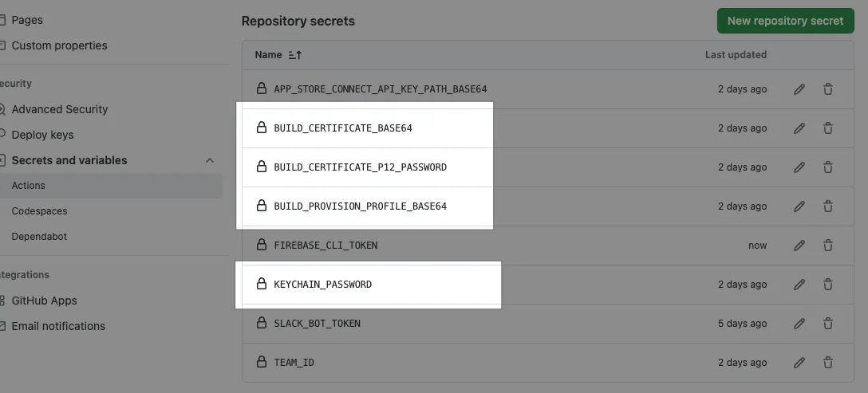868x393 pixels.
Task: Delete the TEAM_ID secret
Action: (828, 363)
